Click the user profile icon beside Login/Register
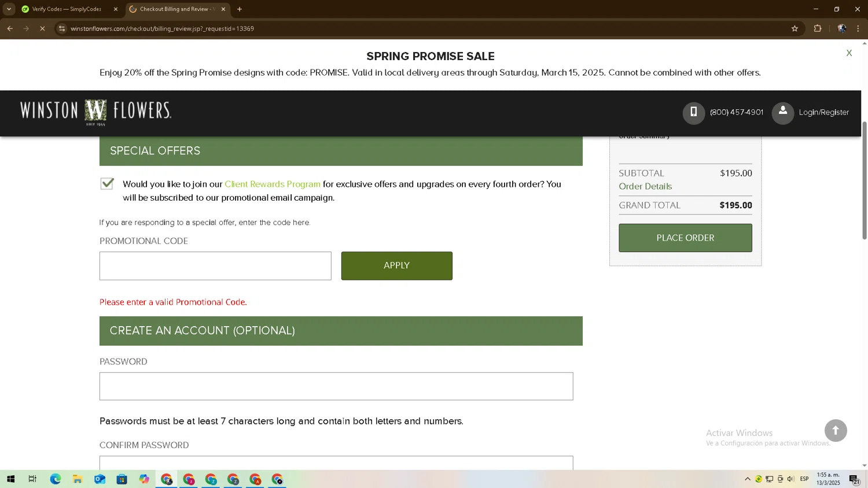 782,113
